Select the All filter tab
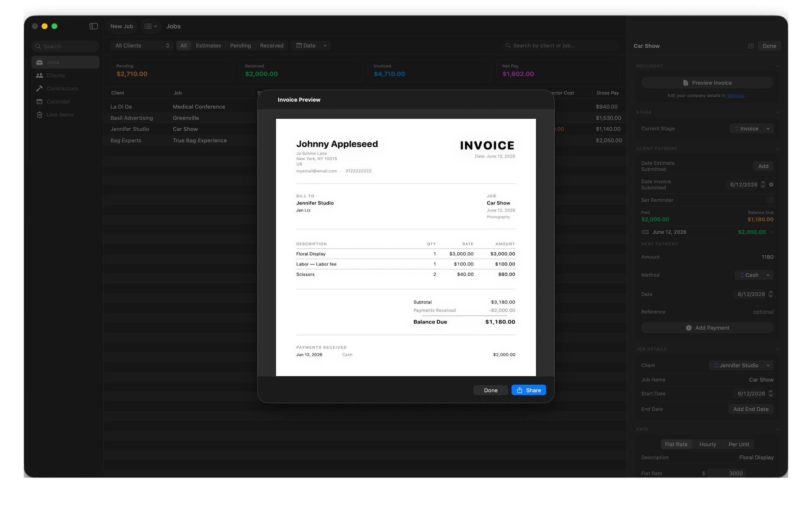Viewport: 812px width, 508px height. (184, 45)
